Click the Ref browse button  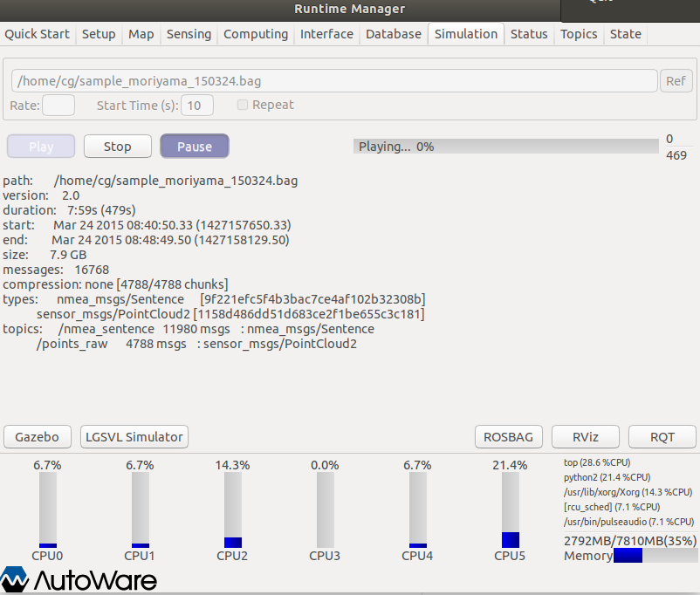tap(676, 81)
